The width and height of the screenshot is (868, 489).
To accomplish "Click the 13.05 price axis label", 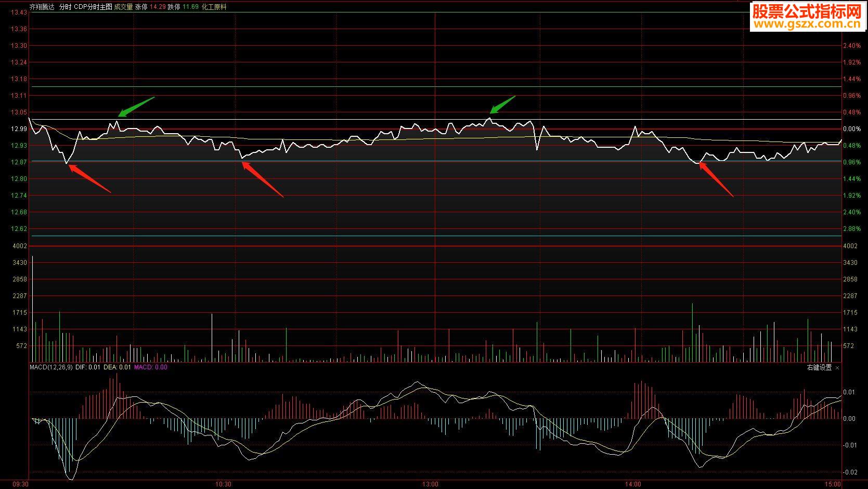I will click(19, 112).
